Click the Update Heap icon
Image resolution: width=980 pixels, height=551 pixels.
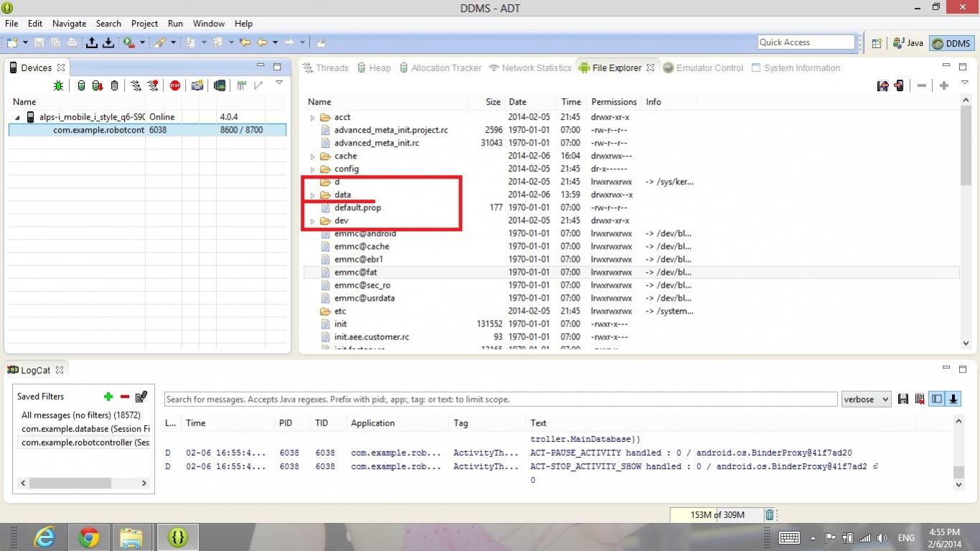pos(81,85)
